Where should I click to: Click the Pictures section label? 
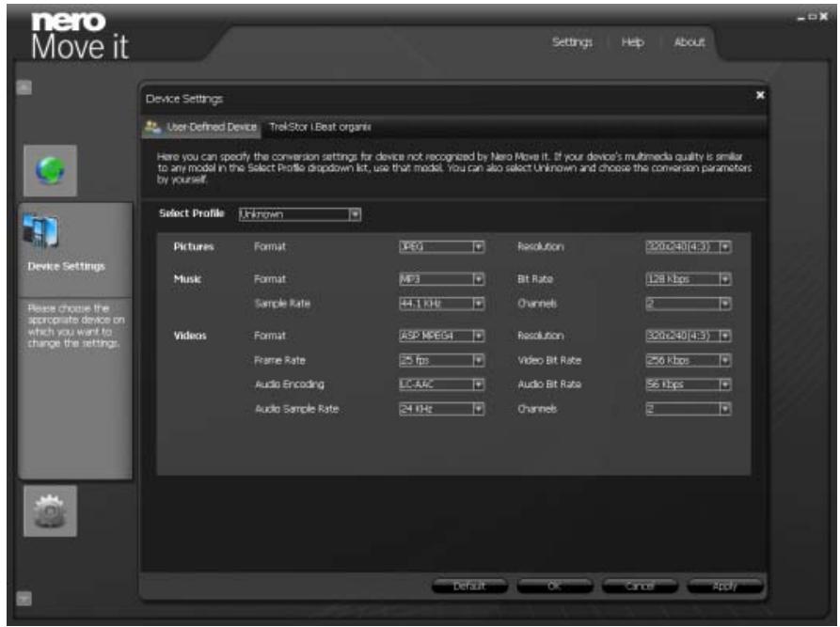click(194, 246)
